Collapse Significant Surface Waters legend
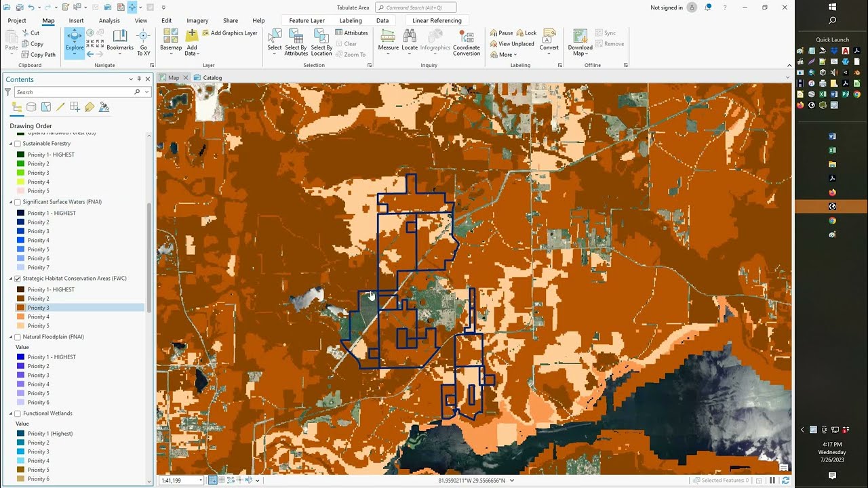This screenshot has width=868, height=488. (x=11, y=202)
